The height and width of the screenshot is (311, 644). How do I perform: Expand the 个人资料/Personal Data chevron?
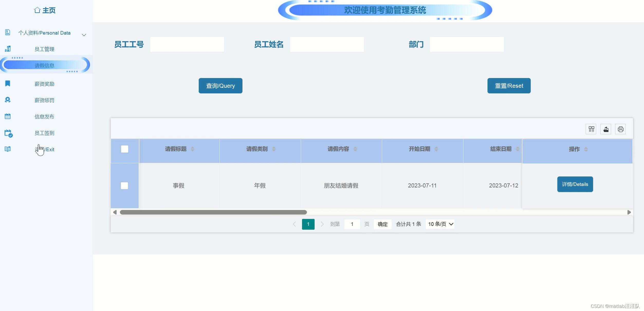click(x=84, y=35)
